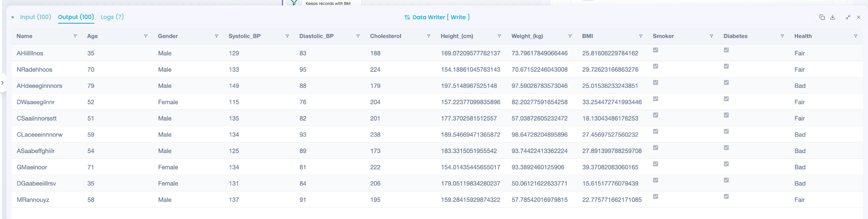
Task: Sort by the Health column header
Action: click(x=803, y=36)
